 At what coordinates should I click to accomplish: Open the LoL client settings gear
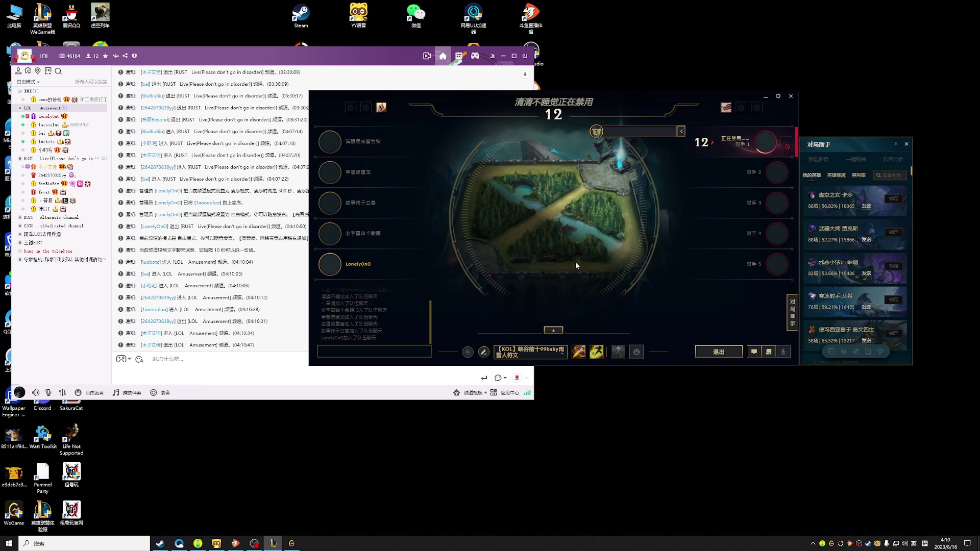778,96
